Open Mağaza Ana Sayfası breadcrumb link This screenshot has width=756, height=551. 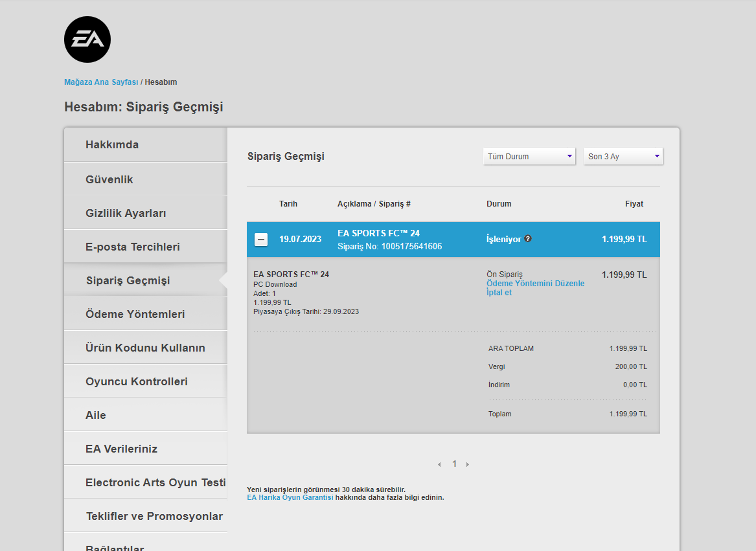[101, 82]
